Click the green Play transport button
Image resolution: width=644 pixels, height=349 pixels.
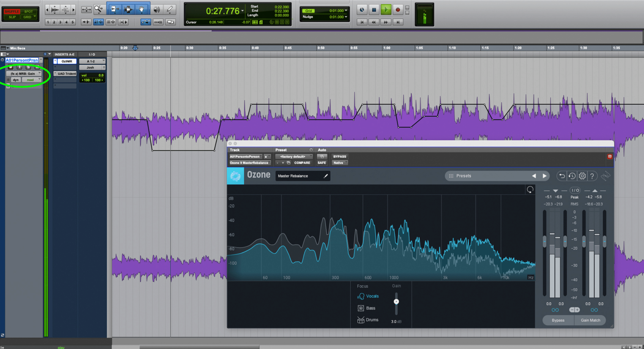(386, 10)
